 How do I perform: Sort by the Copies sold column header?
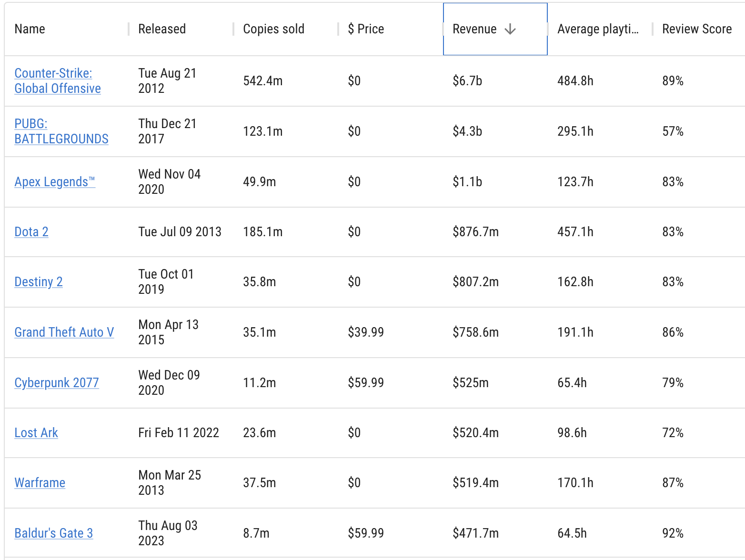click(273, 29)
